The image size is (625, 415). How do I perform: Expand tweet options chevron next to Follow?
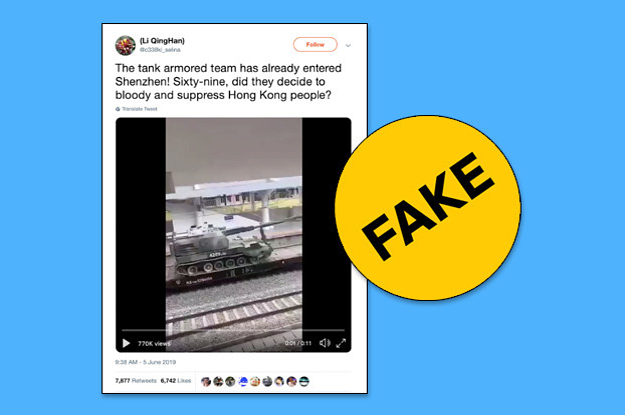point(348,45)
